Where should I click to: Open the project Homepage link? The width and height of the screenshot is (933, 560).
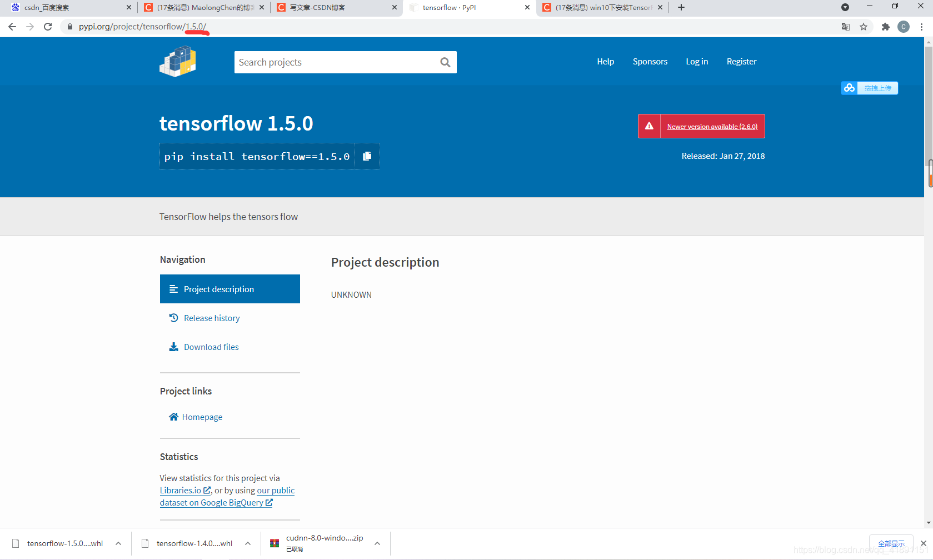coord(202,417)
